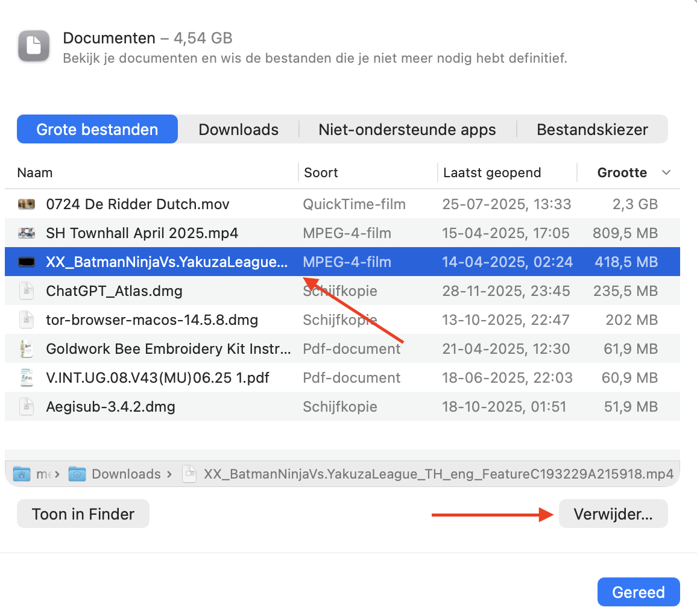Open the Niet-ondersteunde apps tab
This screenshot has width=697, height=616.
pyautogui.click(x=408, y=129)
